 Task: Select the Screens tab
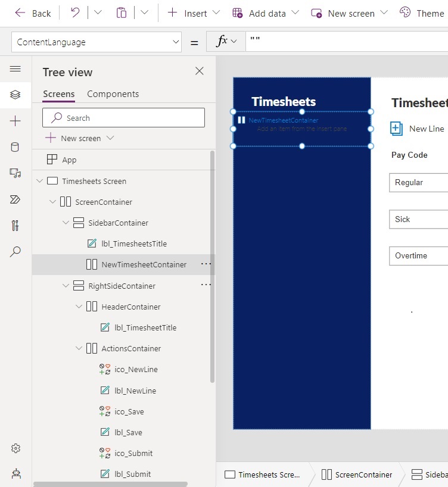[x=58, y=94]
